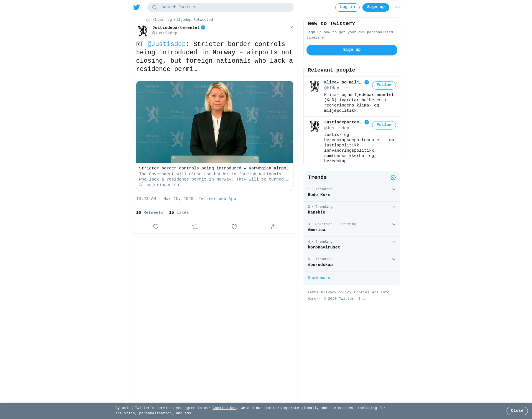
Task: Click the Log in button
Action: [347, 7]
